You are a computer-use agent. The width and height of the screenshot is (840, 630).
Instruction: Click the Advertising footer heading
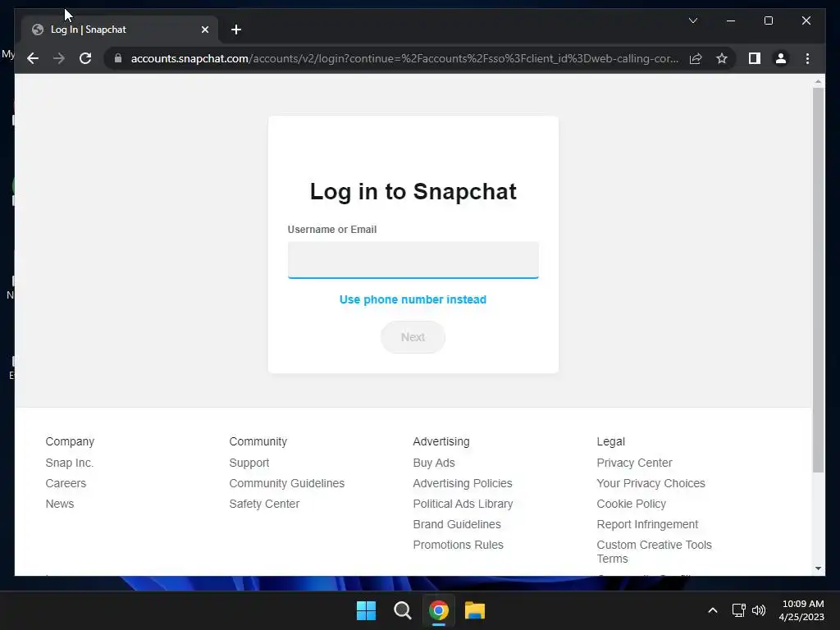[x=441, y=441]
